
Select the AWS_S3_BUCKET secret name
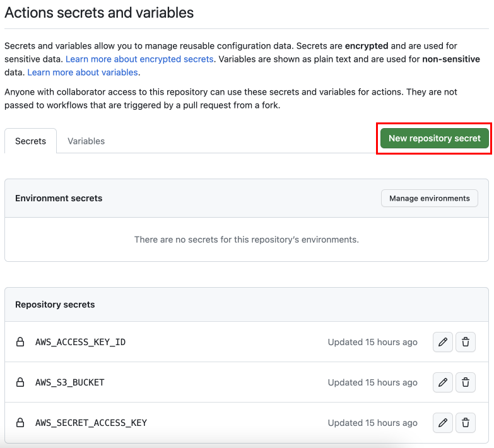pyautogui.click(x=69, y=382)
